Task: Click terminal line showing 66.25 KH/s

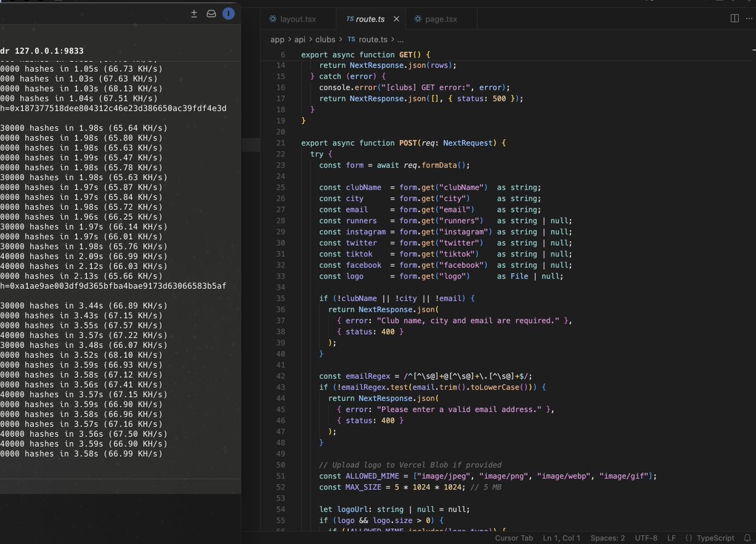Action: click(81, 217)
